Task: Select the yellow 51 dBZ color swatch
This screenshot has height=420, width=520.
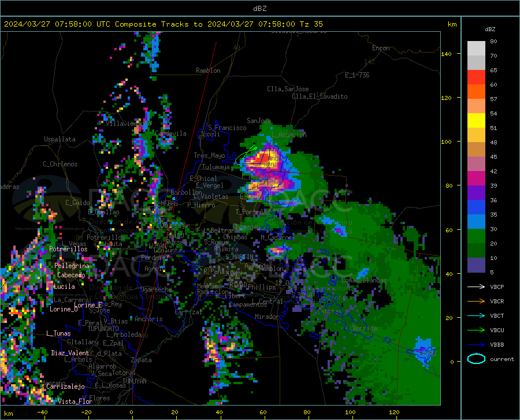Action: pos(476,121)
